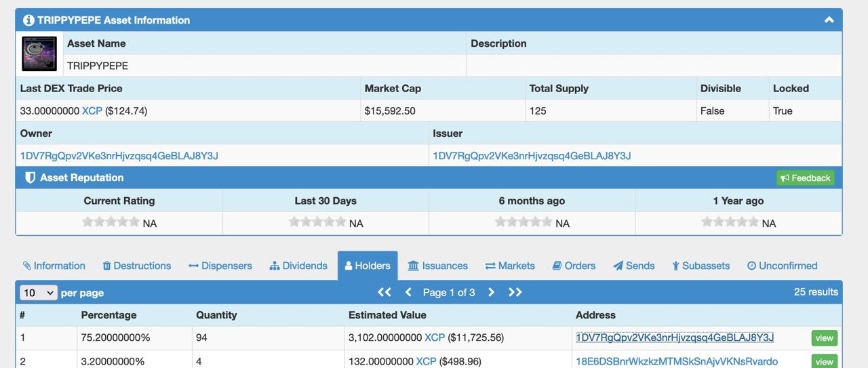Open the TRIPPYPEPE asset thumbnail image

[x=39, y=54]
